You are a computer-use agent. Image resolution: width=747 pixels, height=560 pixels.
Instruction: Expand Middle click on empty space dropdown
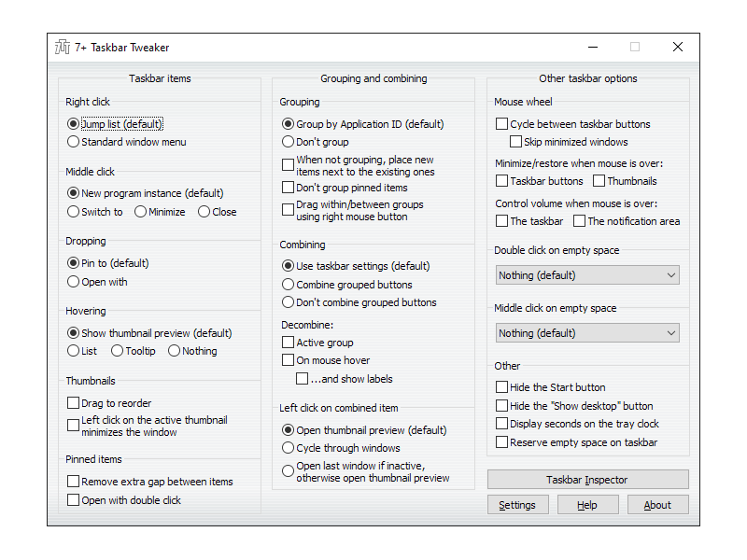click(x=587, y=333)
